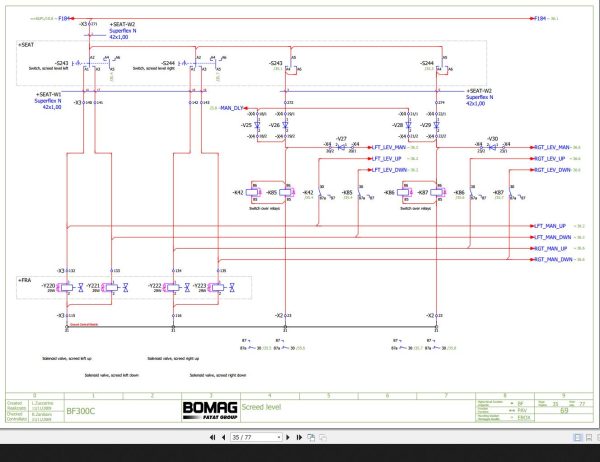Jump to the last page

pos(299,437)
